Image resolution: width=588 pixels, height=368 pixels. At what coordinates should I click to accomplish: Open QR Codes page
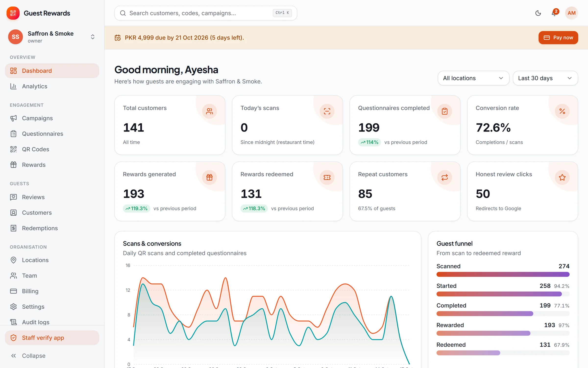click(52, 149)
